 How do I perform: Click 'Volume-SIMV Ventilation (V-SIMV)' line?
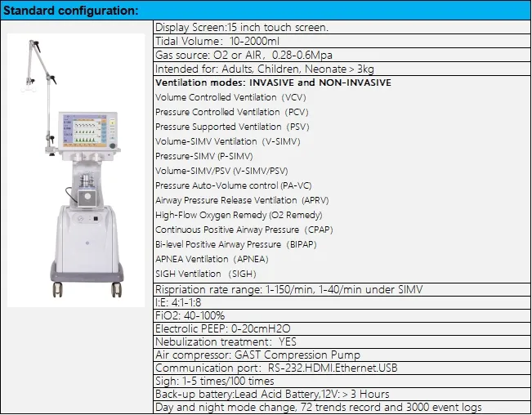coord(228,141)
